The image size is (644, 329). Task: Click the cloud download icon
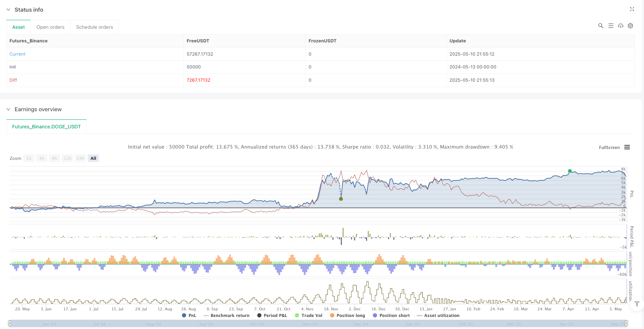pos(621,26)
